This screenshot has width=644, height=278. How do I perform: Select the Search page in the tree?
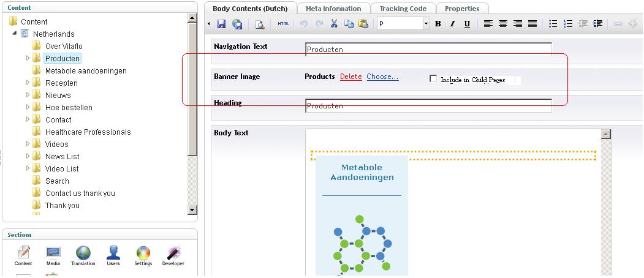(x=57, y=181)
